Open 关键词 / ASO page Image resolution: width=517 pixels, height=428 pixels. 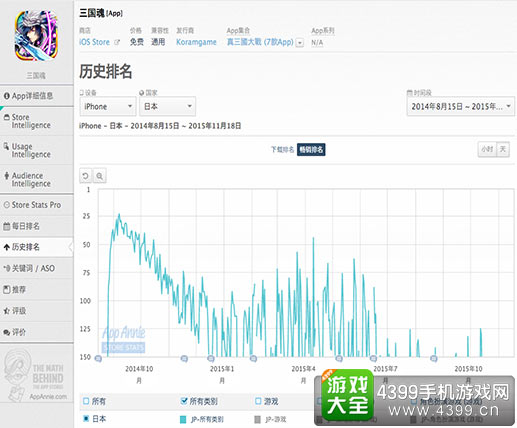[x=36, y=268]
